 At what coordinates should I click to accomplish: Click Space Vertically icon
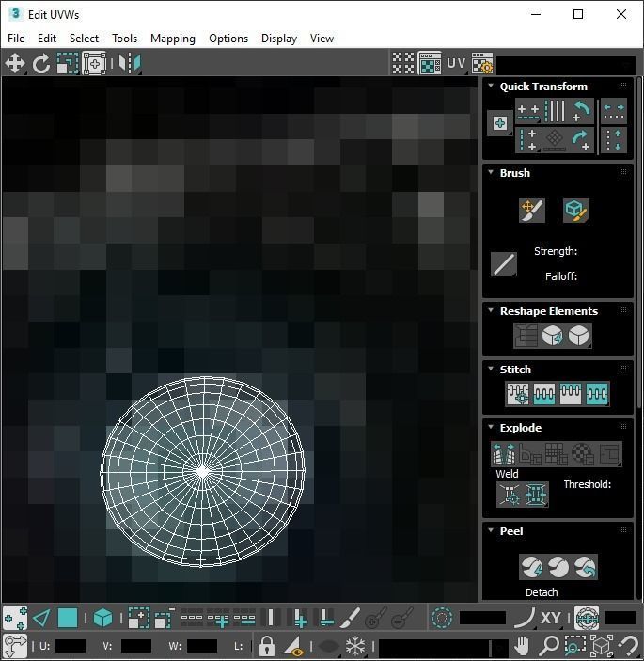(614, 140)
